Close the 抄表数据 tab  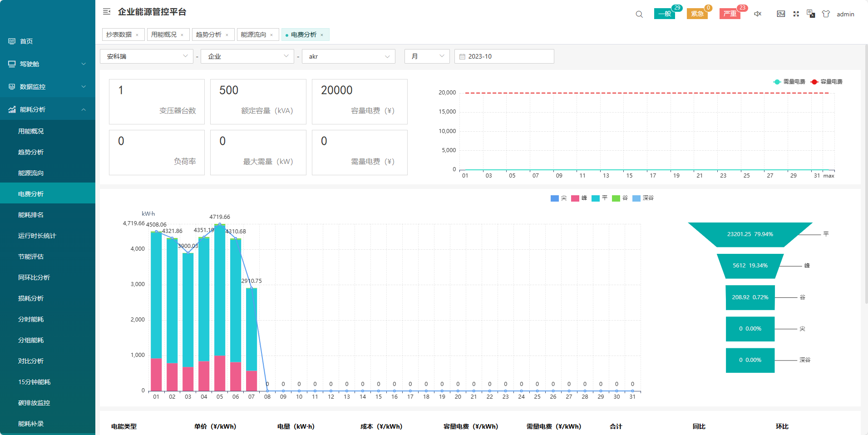click(x=137, y=35)
